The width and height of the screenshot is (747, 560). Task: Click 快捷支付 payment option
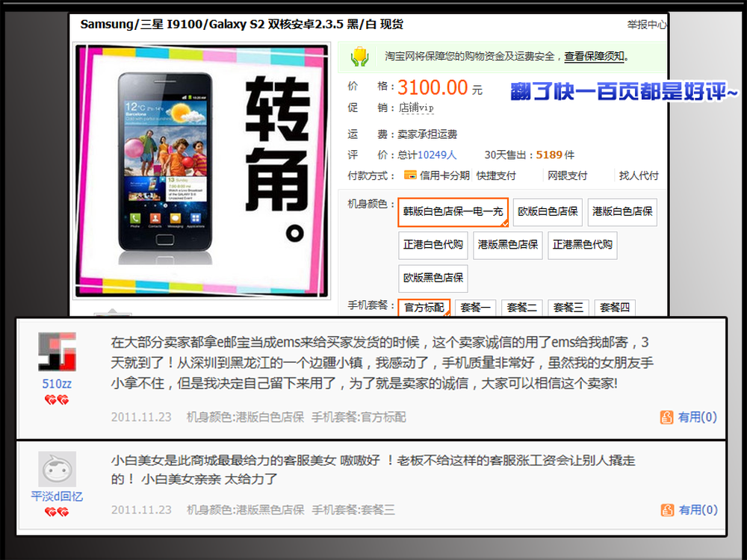[496, 175]
